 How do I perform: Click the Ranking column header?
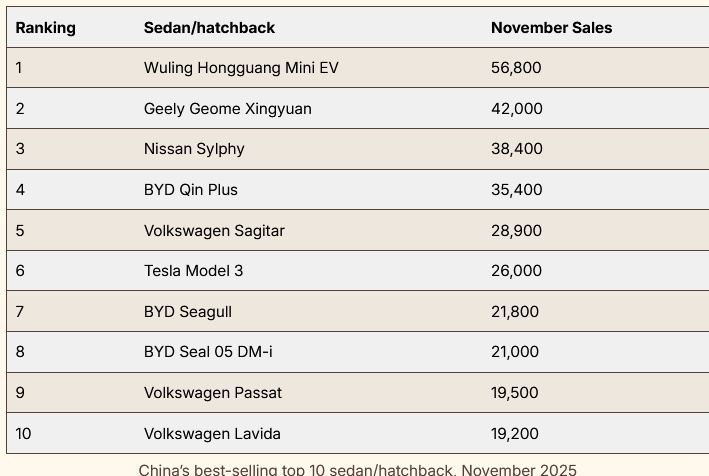[46, 28]
